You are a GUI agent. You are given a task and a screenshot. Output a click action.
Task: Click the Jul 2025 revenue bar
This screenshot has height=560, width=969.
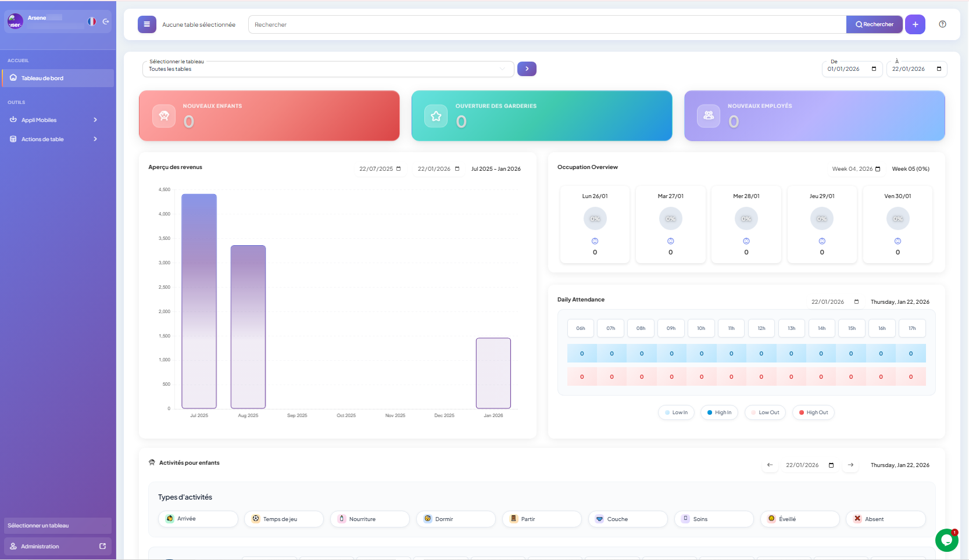(x=199, y=301)
